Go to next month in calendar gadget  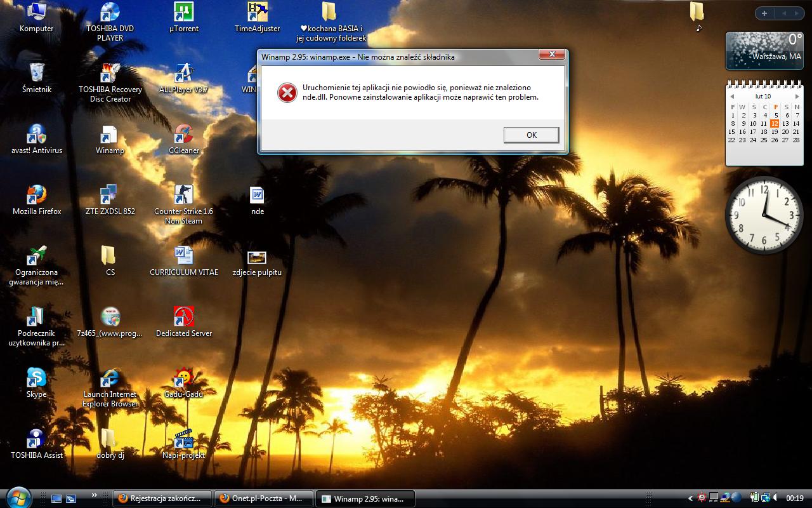[x=797, y=97]
